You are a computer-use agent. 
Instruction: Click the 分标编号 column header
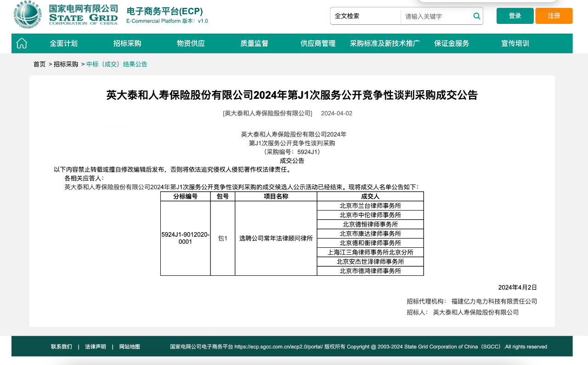(x=186, y=196)
